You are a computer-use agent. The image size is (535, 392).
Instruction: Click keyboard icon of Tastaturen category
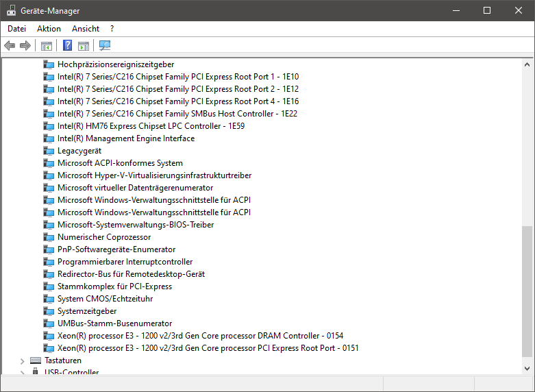[x=36, y=360]
